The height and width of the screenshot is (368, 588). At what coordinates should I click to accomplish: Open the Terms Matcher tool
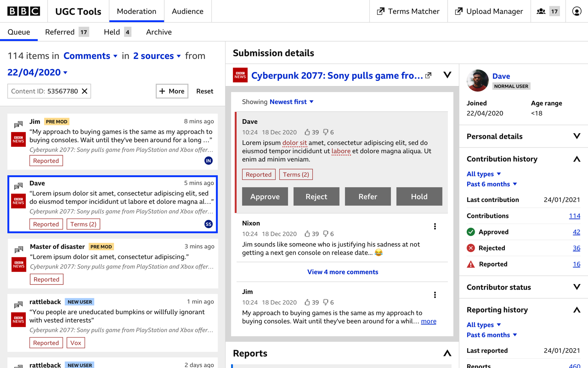click(x=408, y=11)
